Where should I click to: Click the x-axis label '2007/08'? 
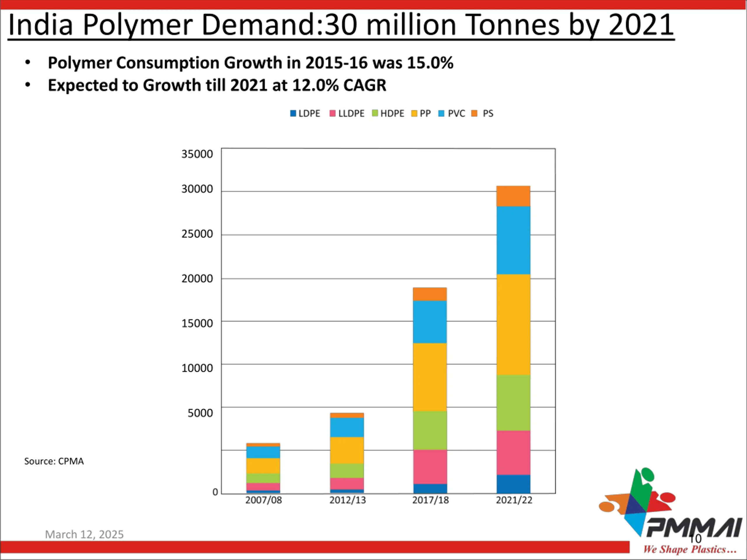point(263,500)
